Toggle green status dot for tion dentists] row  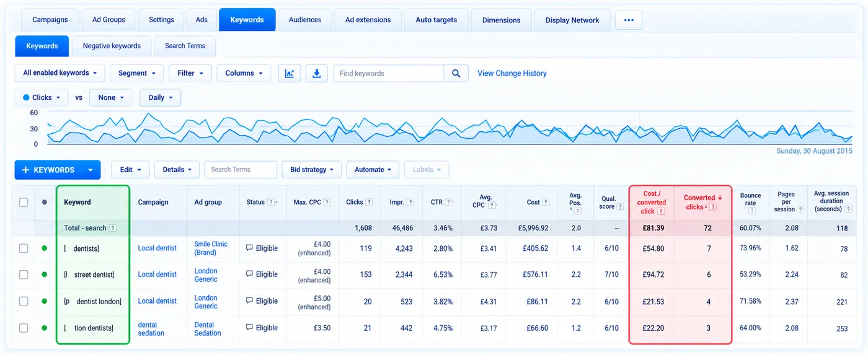(x=44, y=328)
